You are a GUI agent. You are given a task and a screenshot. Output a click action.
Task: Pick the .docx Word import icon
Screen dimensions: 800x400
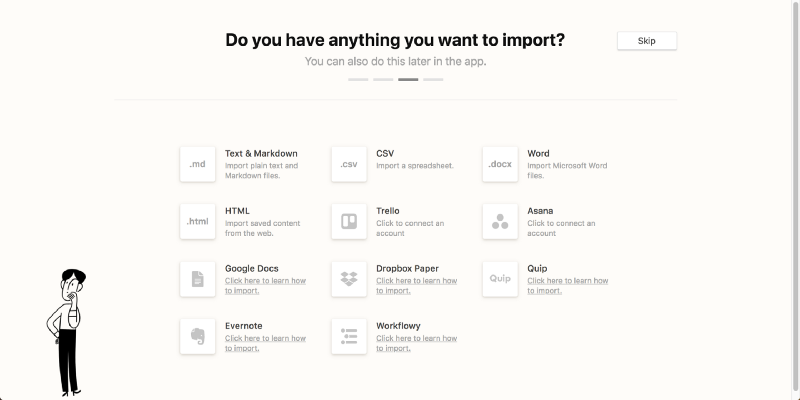tap(500, 164)
